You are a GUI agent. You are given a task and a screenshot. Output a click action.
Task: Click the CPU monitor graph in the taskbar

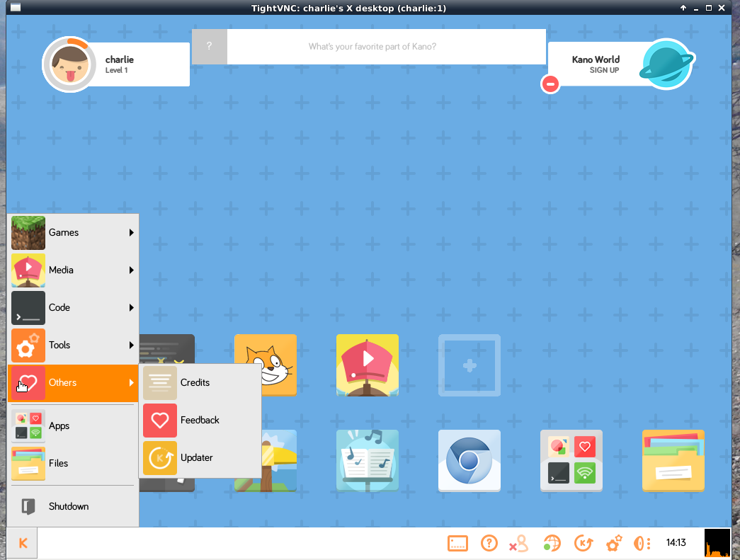tap(717, 543)
